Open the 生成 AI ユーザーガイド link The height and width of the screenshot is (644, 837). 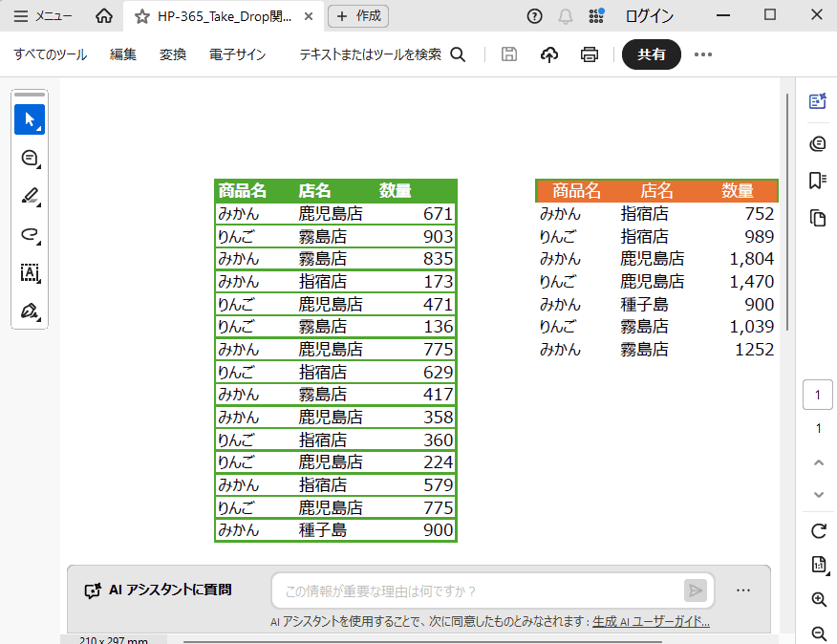pos(651,621)
